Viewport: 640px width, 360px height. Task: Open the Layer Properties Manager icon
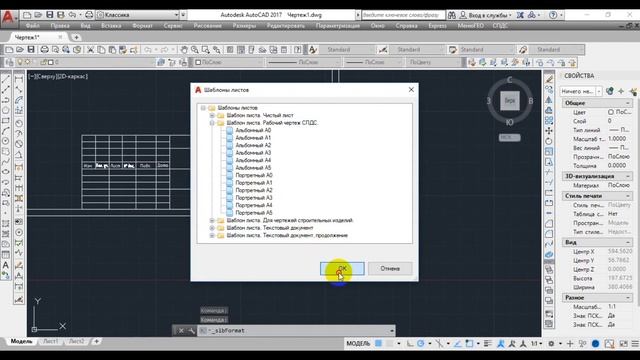pos(9,62)
